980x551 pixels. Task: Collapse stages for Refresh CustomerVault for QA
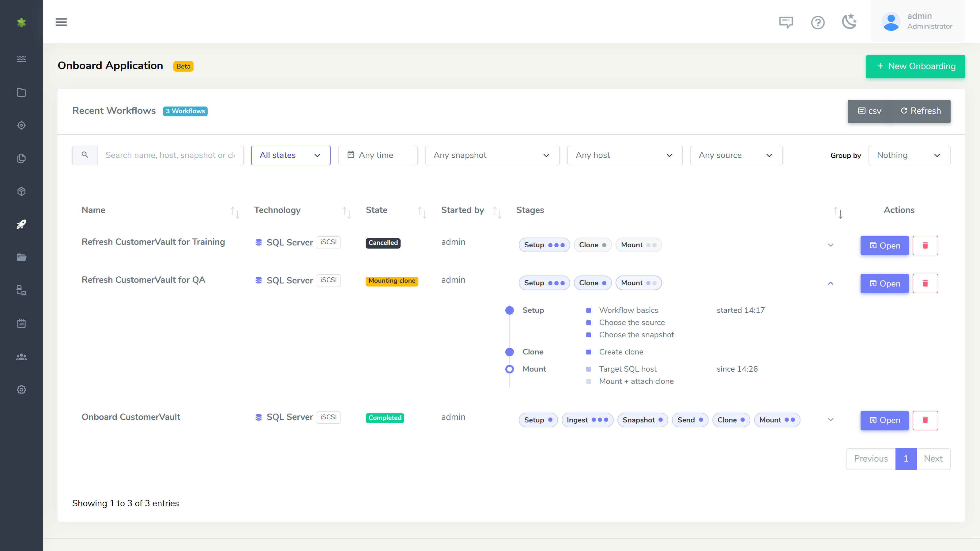(x=831, y=283)
